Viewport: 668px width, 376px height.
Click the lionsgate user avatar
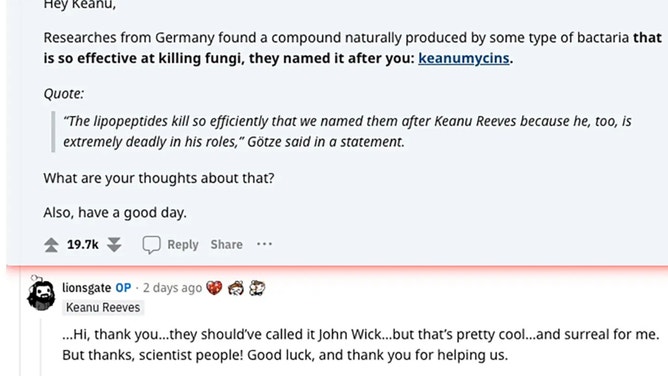point(41,294)
